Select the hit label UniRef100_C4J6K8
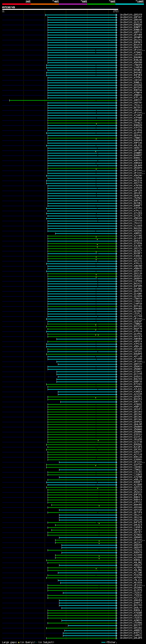The height and width of the screenshot is (644, 146). tap(131, 226)
